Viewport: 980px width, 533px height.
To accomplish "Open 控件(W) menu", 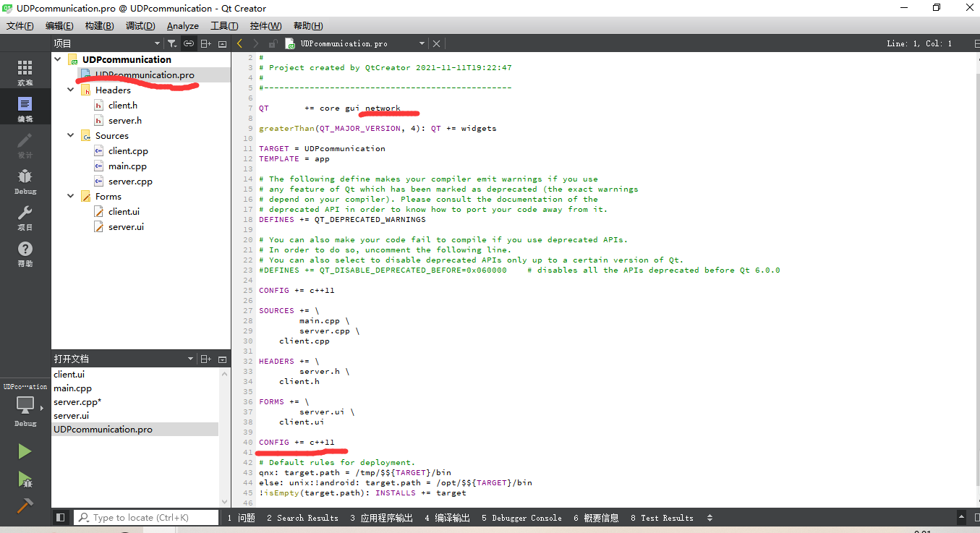I will (x=265, y=26).
